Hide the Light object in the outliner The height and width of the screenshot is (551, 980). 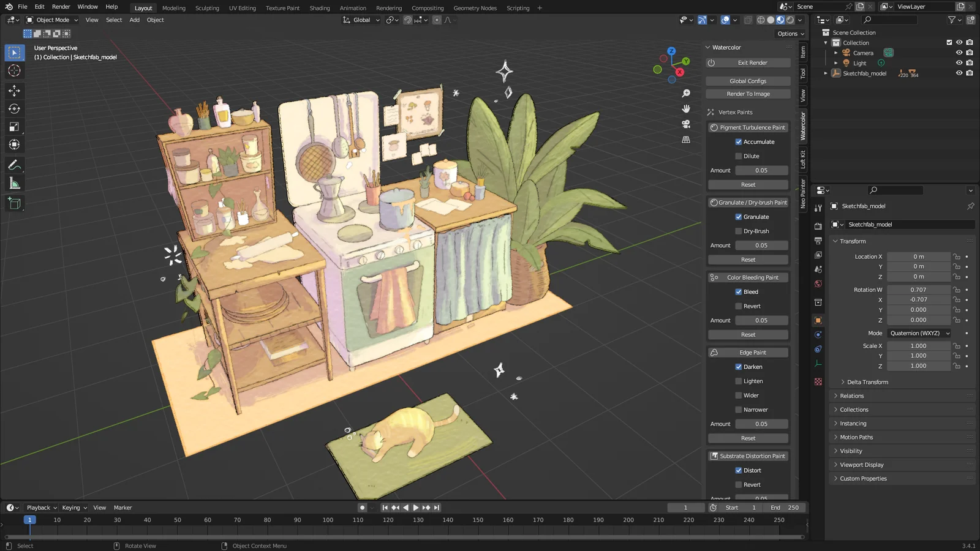click(x=959, y=62)
